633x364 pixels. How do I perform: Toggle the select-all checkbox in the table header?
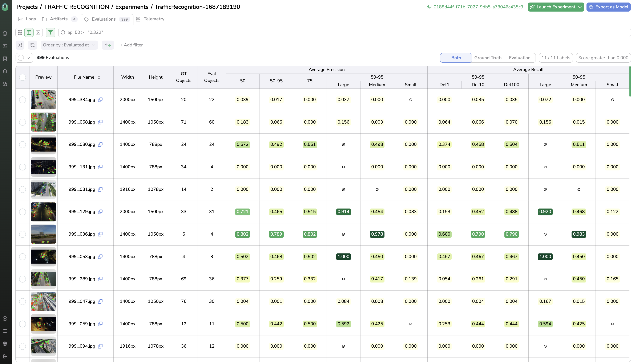coord(23,77)
